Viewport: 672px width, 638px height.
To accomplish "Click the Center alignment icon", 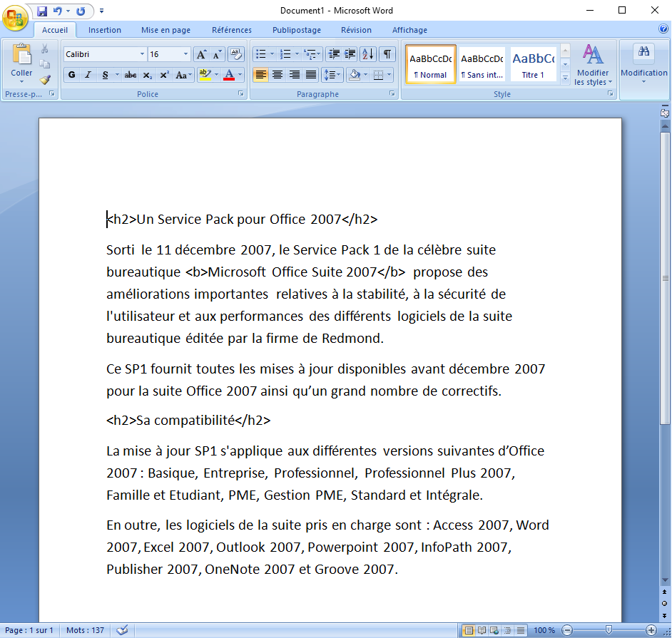I will point(278,75).
